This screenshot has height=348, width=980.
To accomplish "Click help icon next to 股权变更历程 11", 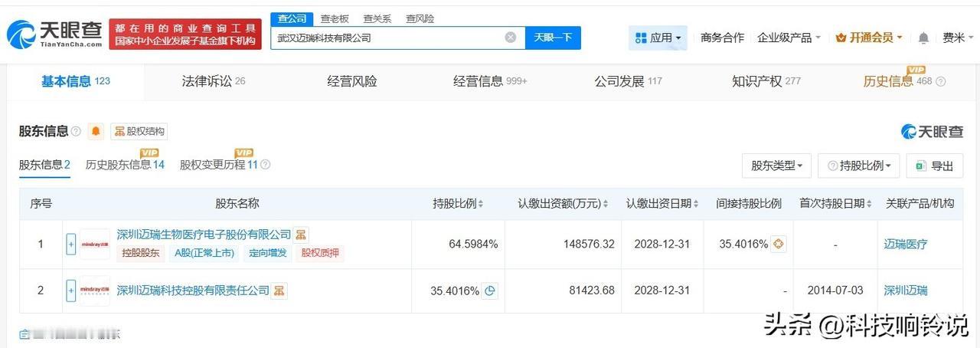I will point(266,165).
